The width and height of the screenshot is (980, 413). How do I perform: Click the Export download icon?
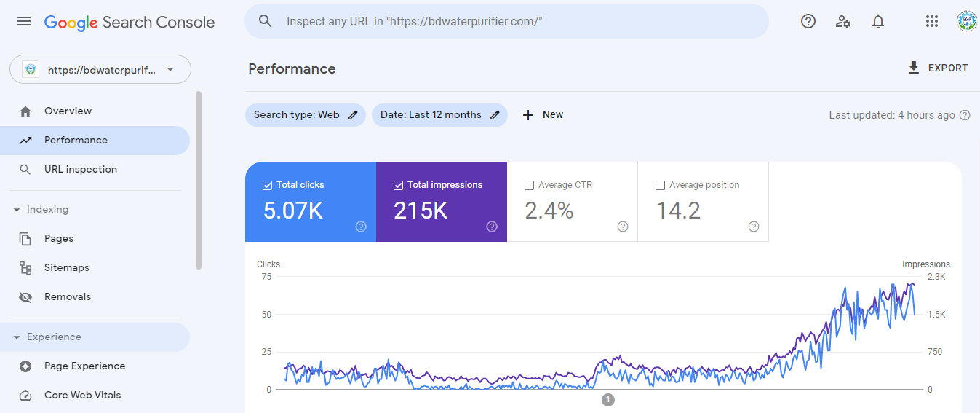coord(914,68)
